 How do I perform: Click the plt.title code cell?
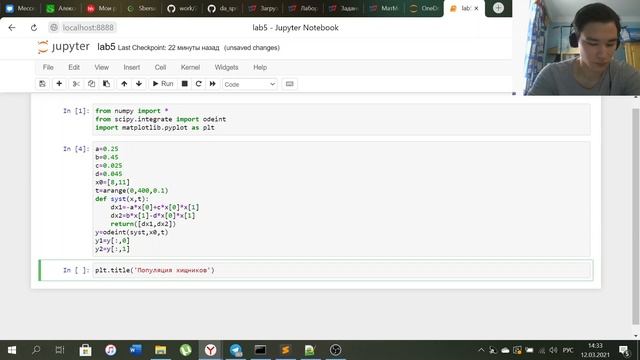[x=341, y=270]
